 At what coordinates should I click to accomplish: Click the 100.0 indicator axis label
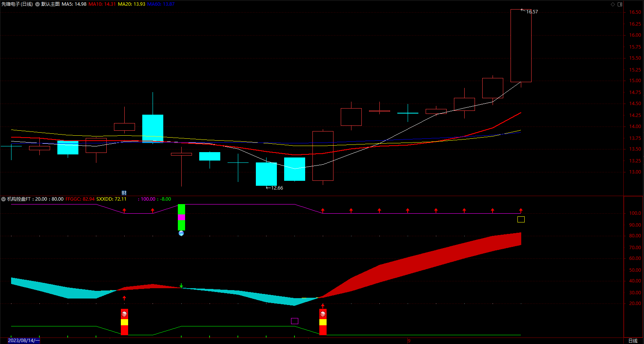635,213
